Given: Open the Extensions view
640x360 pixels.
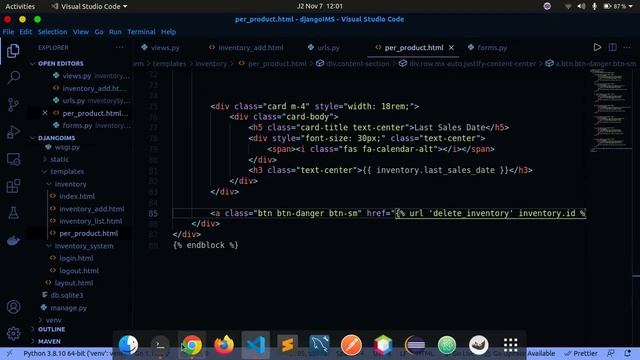Looking at the screenshot, I should [x=13, y=186].
